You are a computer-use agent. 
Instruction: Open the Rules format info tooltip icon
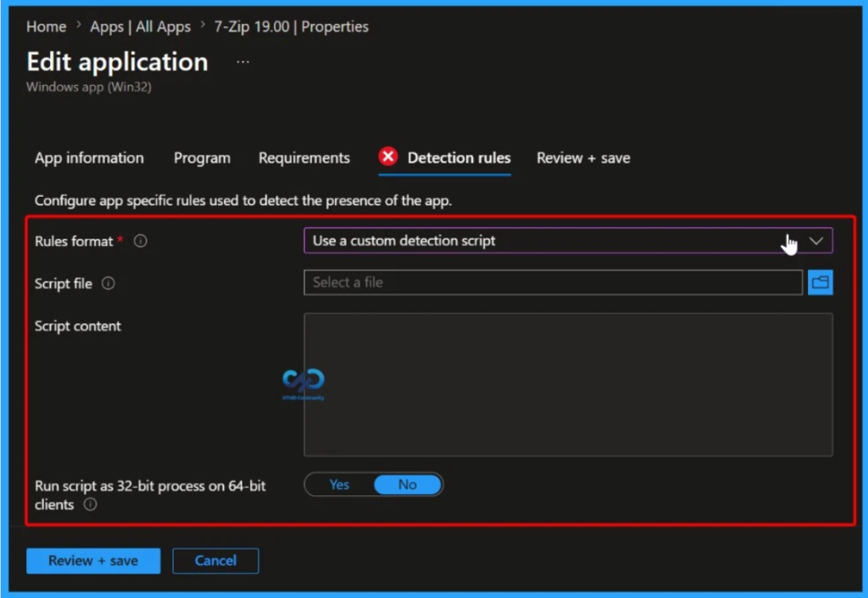click(x=141, y=242)
